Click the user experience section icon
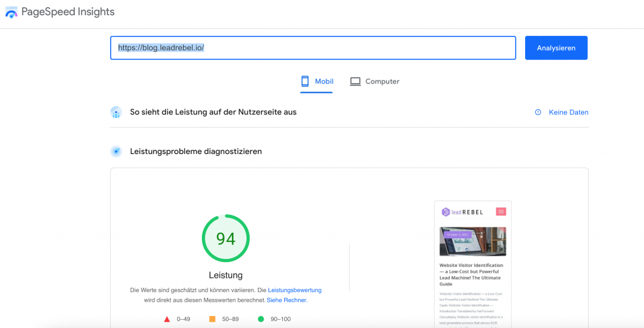This screenshot has height=328, width=644. (x=116, y=112)
